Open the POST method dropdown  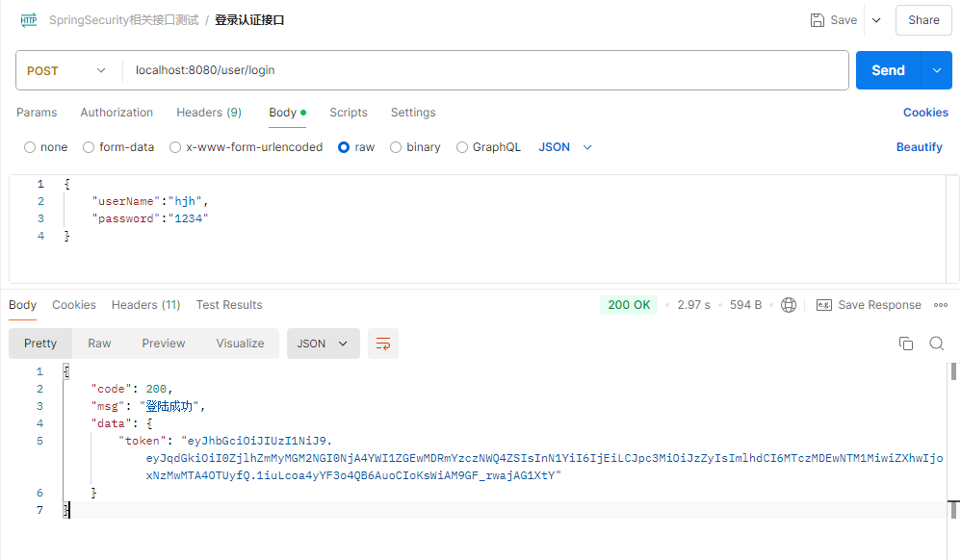66,70
